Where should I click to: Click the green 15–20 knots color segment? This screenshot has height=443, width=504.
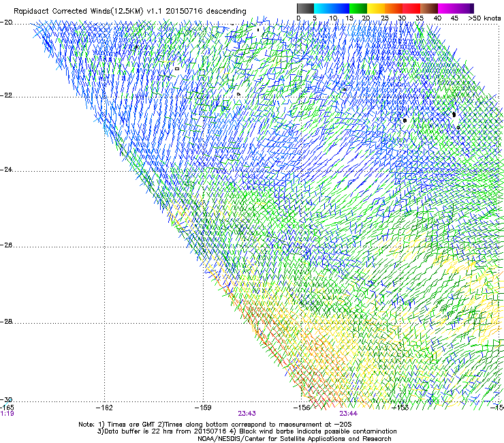click(358, 8)
